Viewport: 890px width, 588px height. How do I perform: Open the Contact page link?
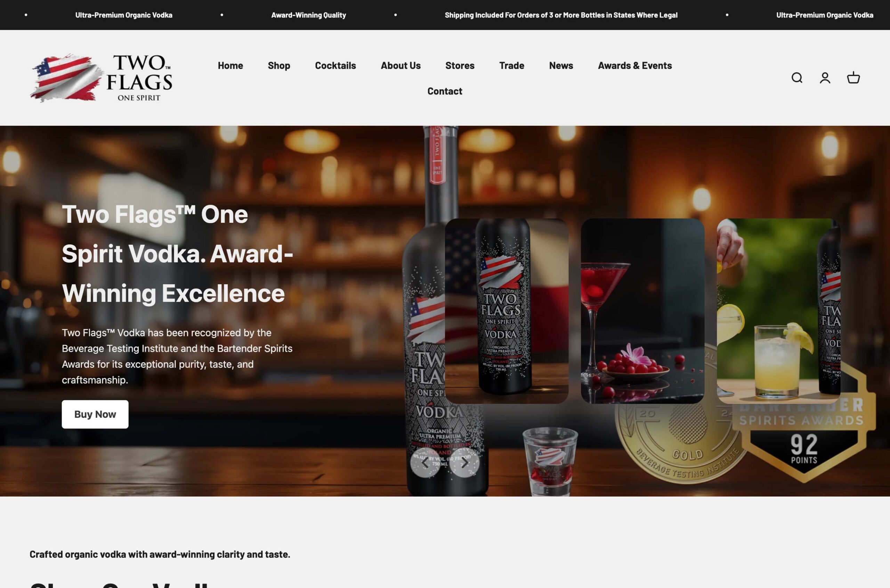(x=445, y=91)
